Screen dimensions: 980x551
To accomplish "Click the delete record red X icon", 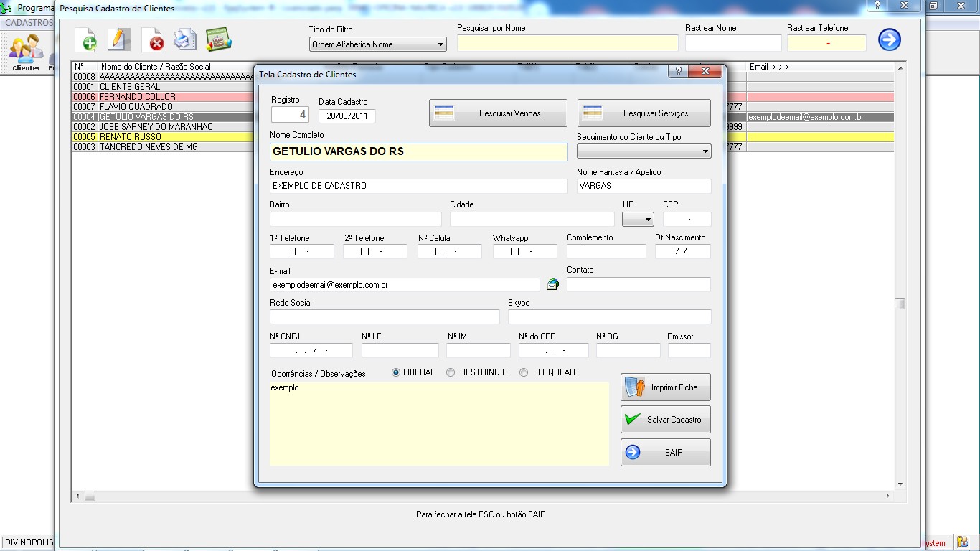I will click(153, 40).
